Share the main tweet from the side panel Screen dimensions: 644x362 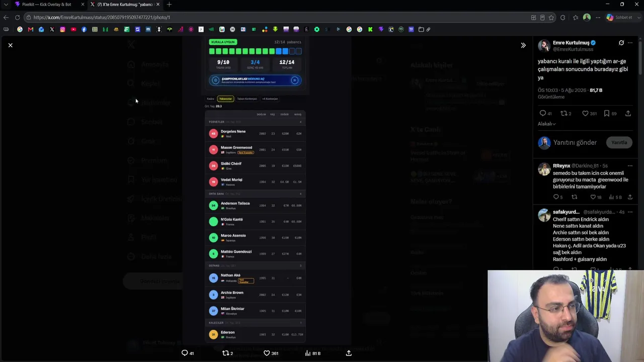click(x=628, y=114)
